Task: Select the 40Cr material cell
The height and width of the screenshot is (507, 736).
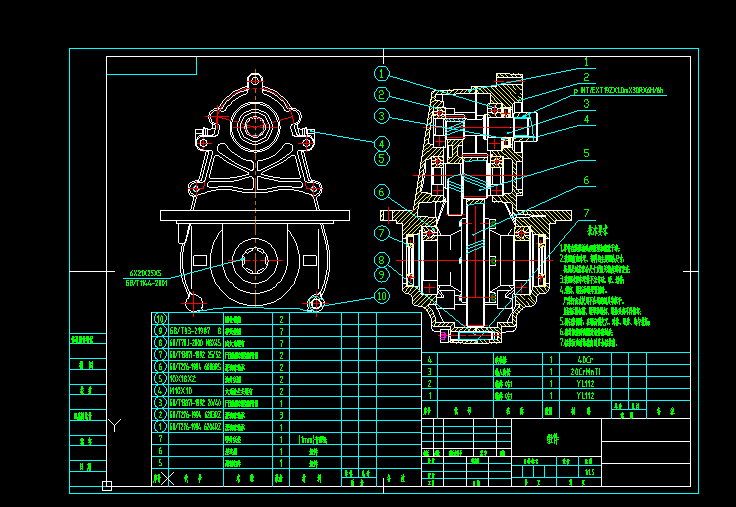Action: tap(585, 360)
